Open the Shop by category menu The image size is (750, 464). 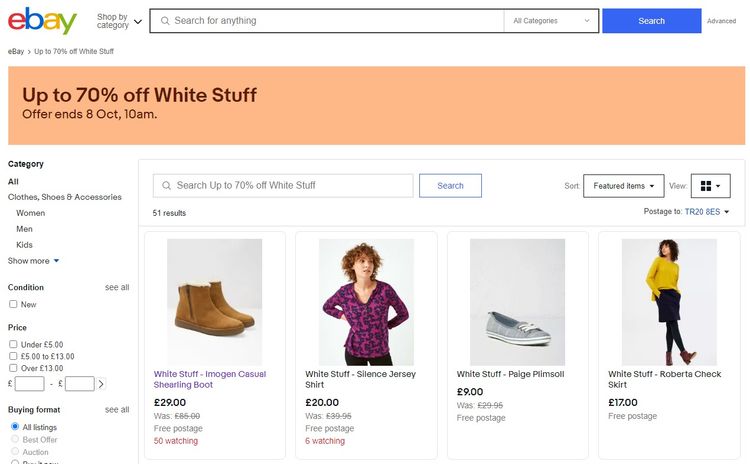119,21
